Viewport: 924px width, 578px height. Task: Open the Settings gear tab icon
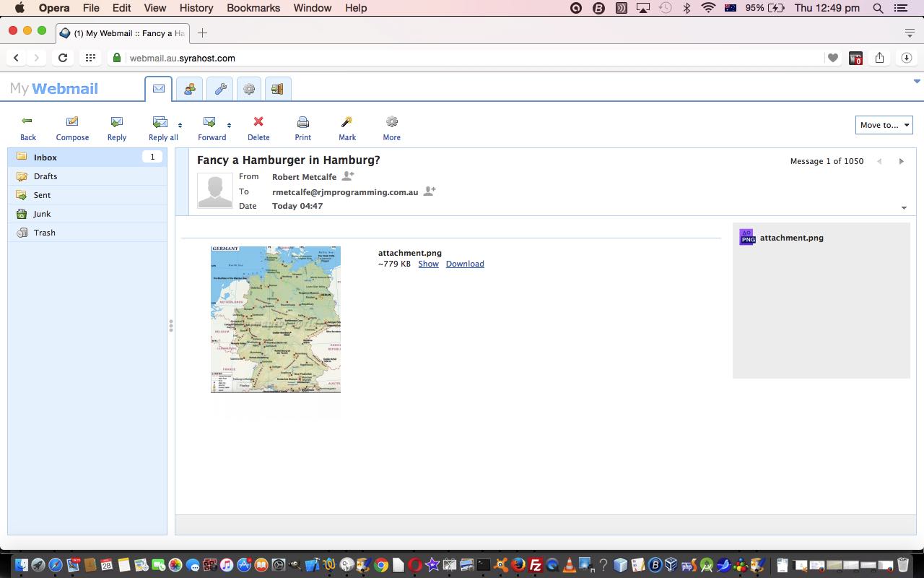[x=249, y=89]
